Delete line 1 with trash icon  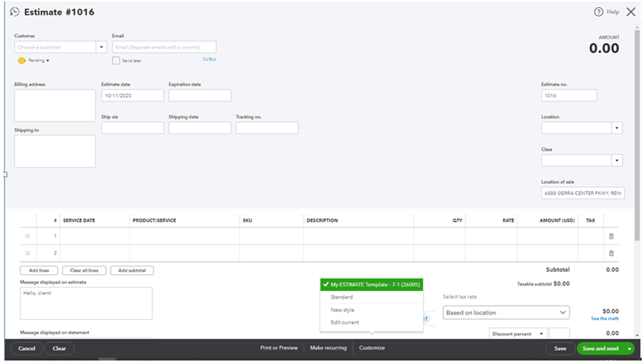[x=611, y=236]
